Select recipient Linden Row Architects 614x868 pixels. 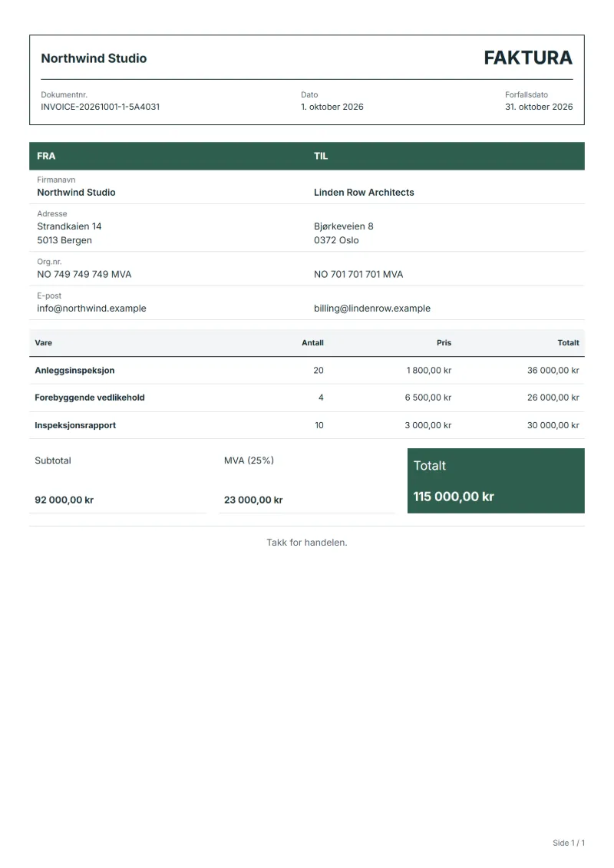click(364, 192)
